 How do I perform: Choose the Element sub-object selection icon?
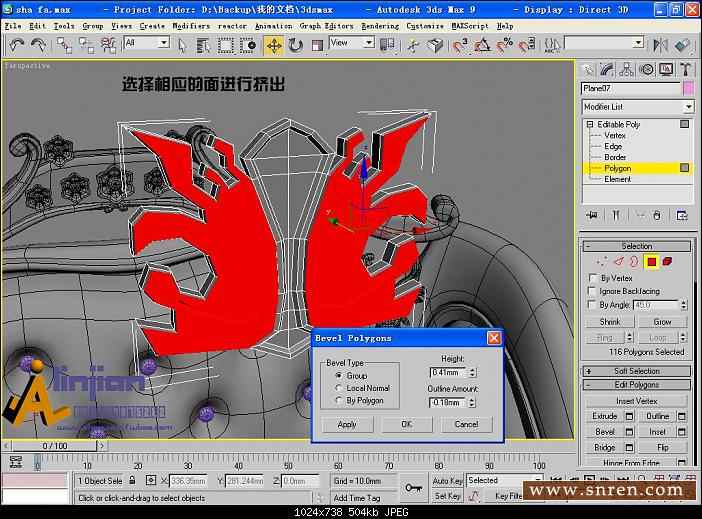click(x=665, y=262)
